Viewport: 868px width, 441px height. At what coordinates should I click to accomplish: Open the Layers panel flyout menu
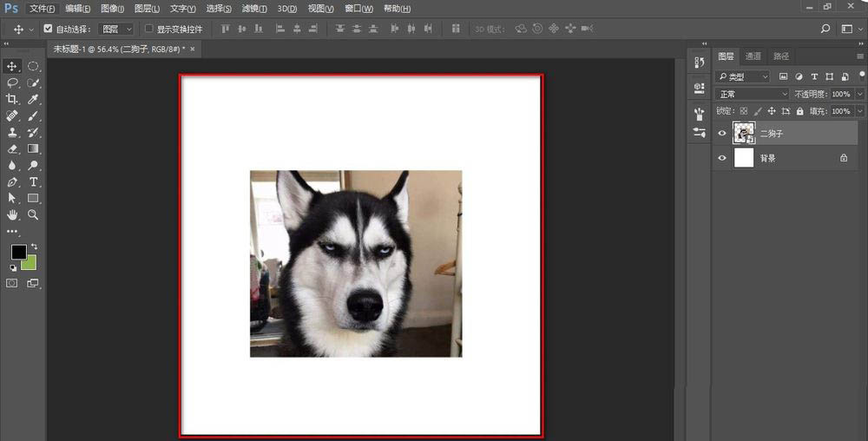[x=860, y=56]
